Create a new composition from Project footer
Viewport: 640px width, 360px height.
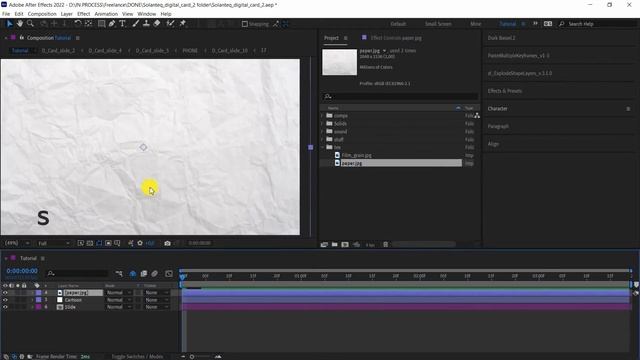[345, 244]
